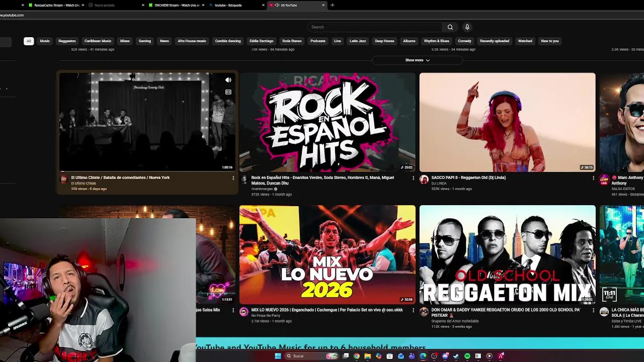The image size is (644, 362).
Task: Open more options for Don Omar & Daddy Yankee video
Action: [x=593, y=310]
